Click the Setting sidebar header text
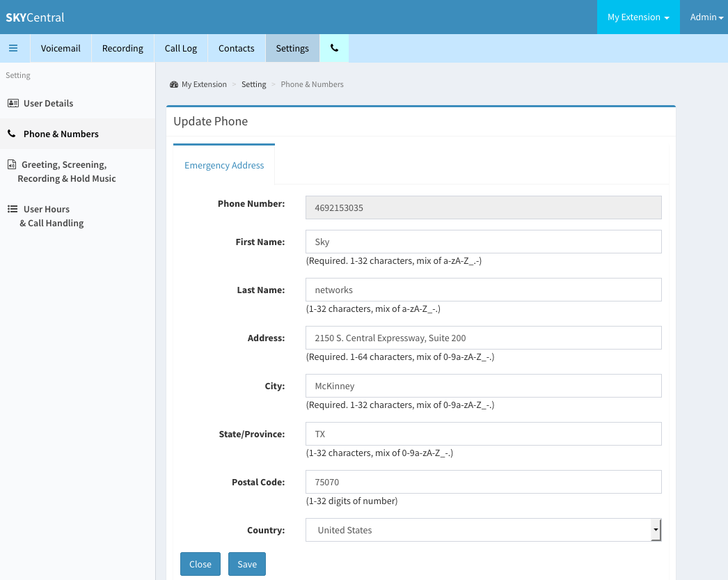The image size is (728, 580). pyautogui.click(x=17, y=75)
